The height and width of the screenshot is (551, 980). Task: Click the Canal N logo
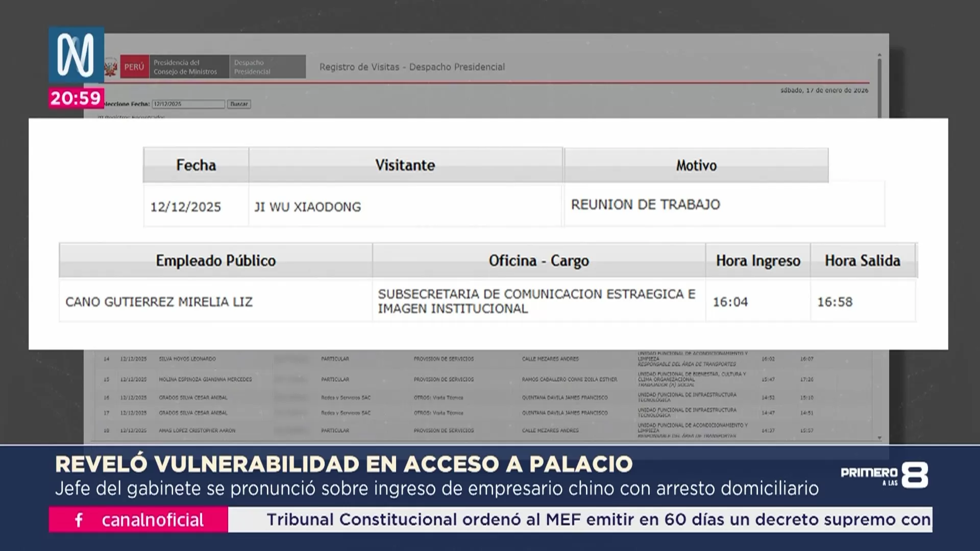76,55
